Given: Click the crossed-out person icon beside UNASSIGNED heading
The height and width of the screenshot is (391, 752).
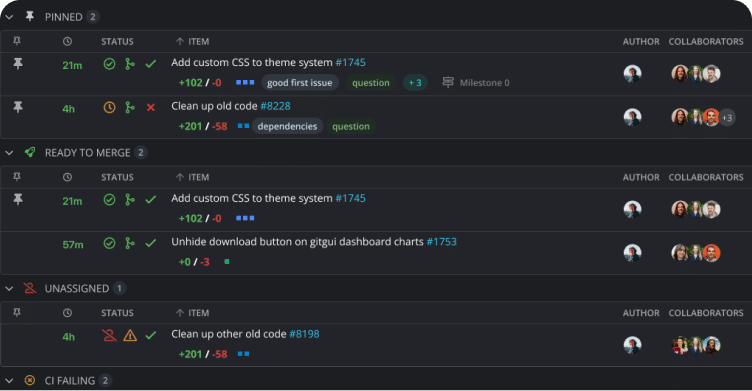Looking at the screenshot, I should tap(30, 288).
